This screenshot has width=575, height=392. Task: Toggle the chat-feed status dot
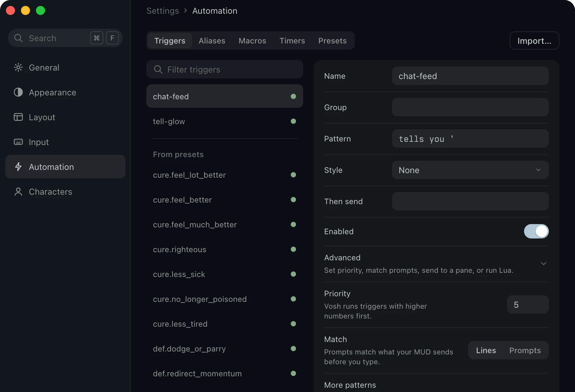pos(293,96)
